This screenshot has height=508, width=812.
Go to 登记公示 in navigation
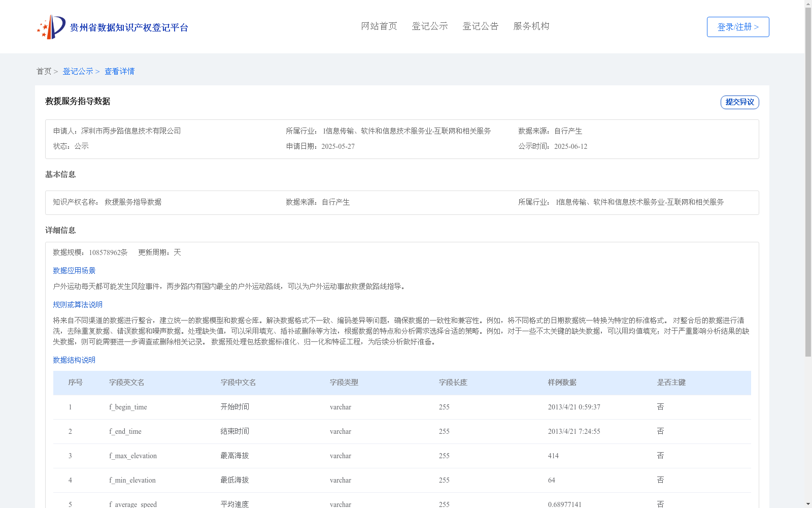tap(430, 26)
